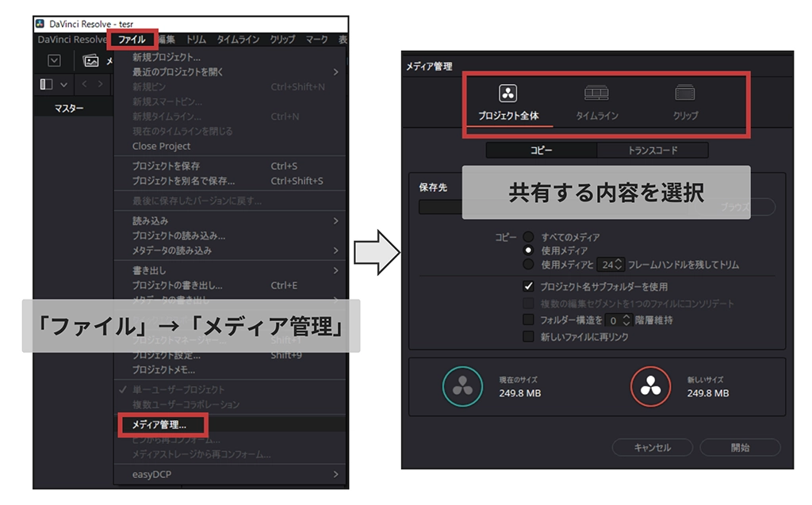The width and height of the screenshot is (812, 505).
Task: Check 新しいファイルに再リンク checkbox
Action: (528, 337)
